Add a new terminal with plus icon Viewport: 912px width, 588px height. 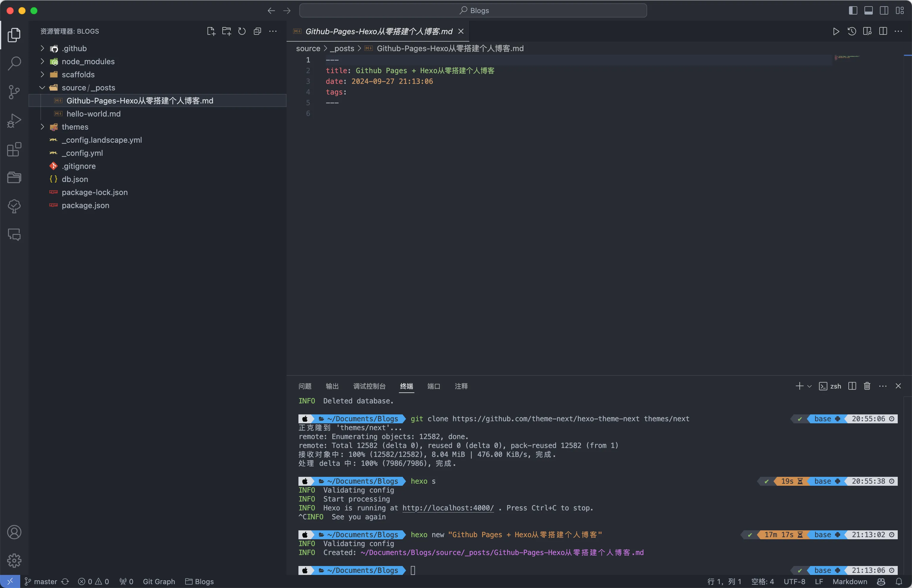[x=799, y=386]
